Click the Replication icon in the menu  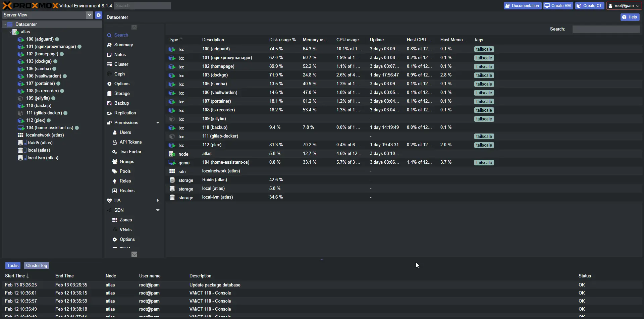tap(109, 113)
